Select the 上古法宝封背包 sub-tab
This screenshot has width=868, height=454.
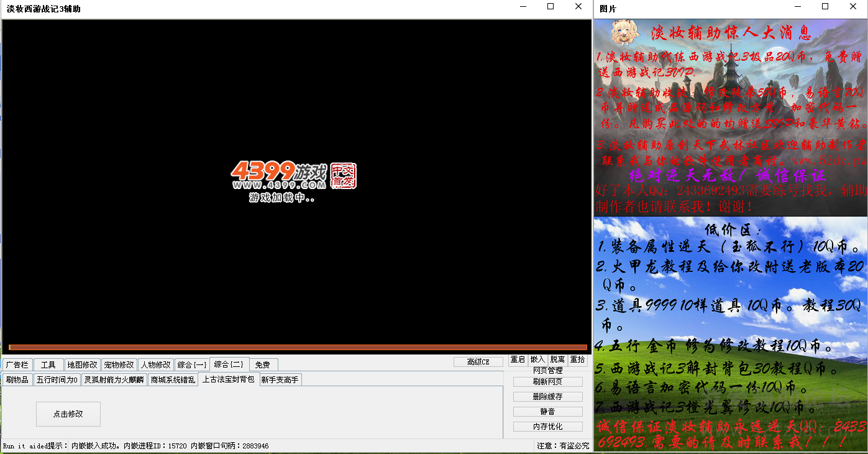pyautogui.click(x=228, y=379)
